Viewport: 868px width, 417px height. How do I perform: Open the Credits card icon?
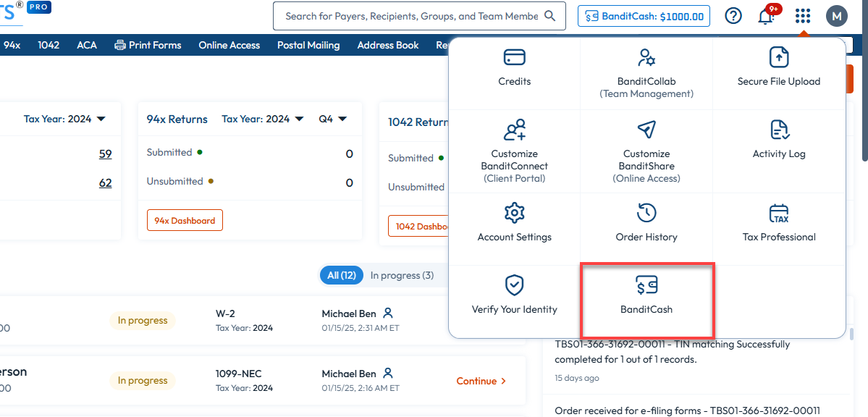pos(514,56)
